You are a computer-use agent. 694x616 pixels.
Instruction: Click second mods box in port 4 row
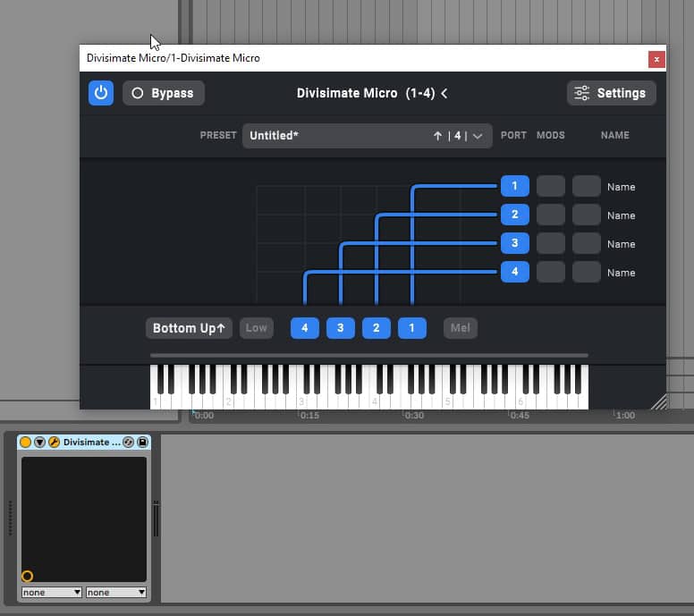pyautogui.click(x=587, y=272)
